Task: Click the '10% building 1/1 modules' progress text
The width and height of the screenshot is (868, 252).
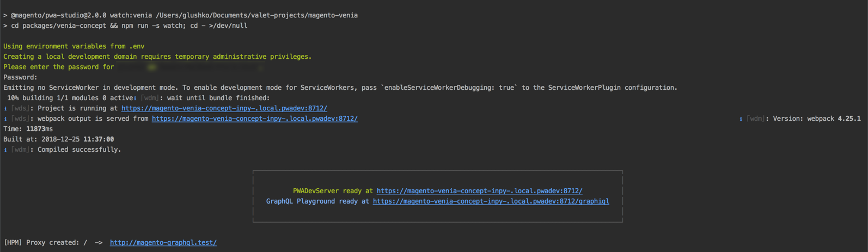Action: click(x=68, y=98)
